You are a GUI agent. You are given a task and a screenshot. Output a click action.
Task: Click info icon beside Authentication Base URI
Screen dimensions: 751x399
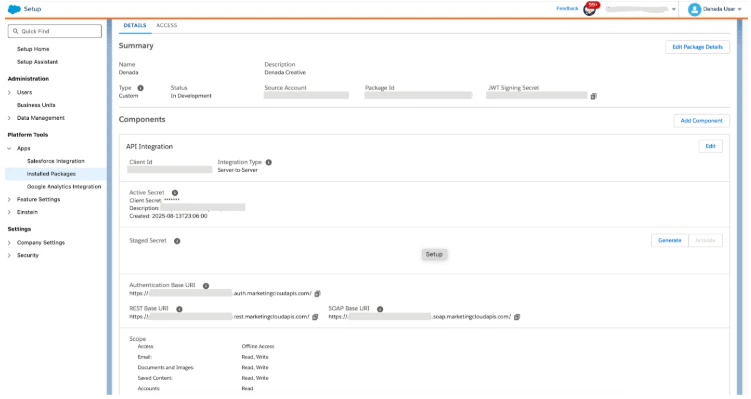(206, 285)
